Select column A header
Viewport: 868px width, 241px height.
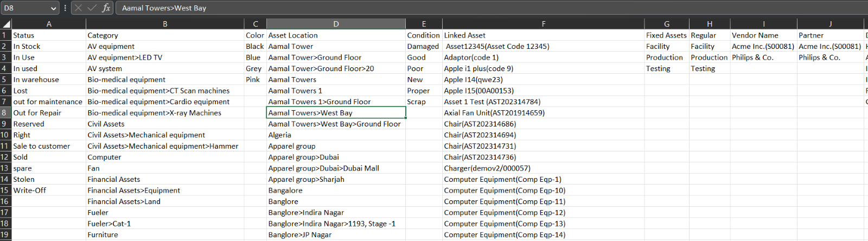tap(49, 24)
